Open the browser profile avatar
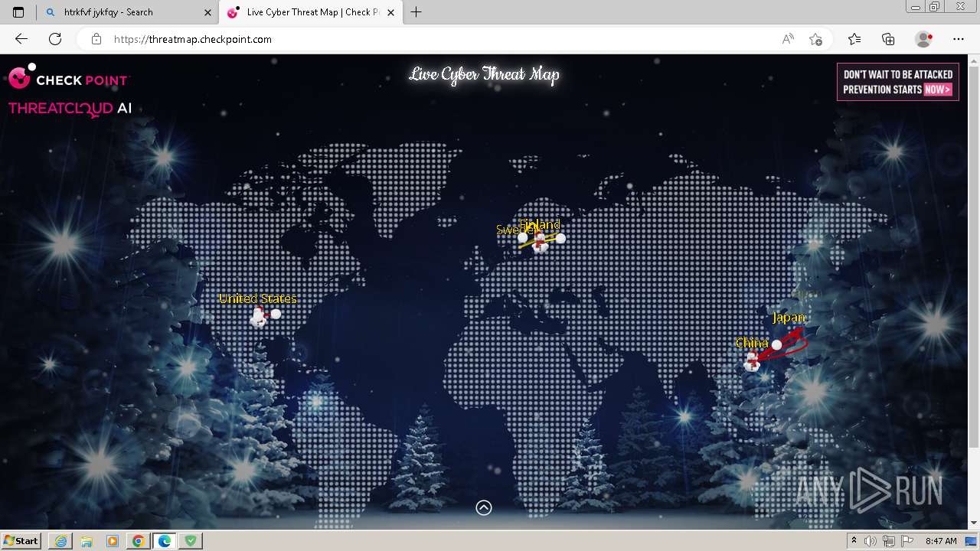980x551 pixels. point(924,39)
